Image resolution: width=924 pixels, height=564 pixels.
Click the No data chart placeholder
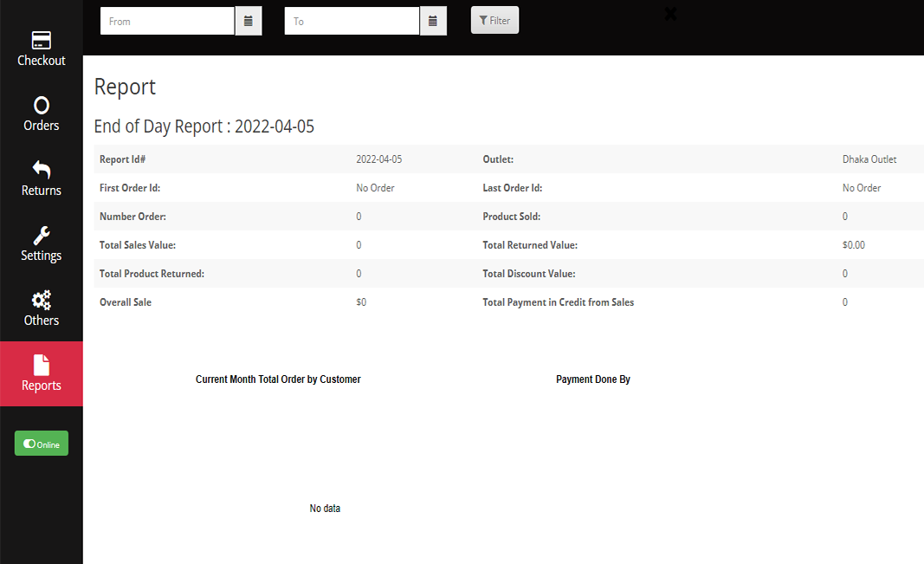[x=325, y=509]
